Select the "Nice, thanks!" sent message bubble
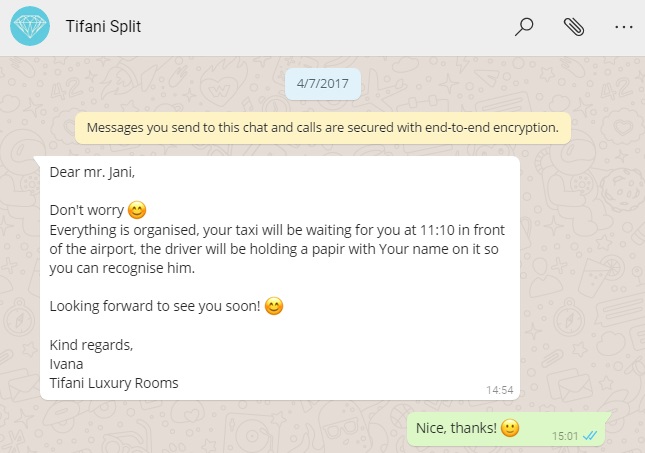 [507, 429]
